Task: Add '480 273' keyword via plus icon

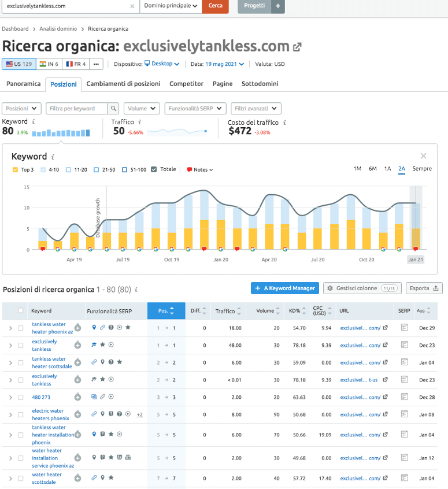Action: point(77,397)
